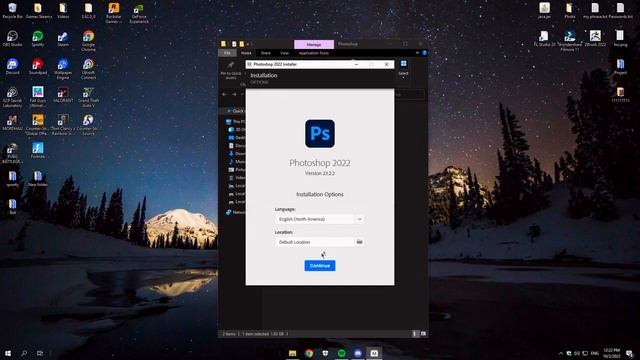Open File Explorer from the taskbar

(x=293, y=353)
